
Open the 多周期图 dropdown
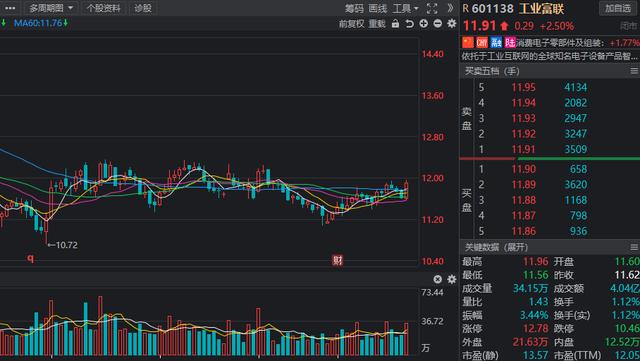pos(51,8)
